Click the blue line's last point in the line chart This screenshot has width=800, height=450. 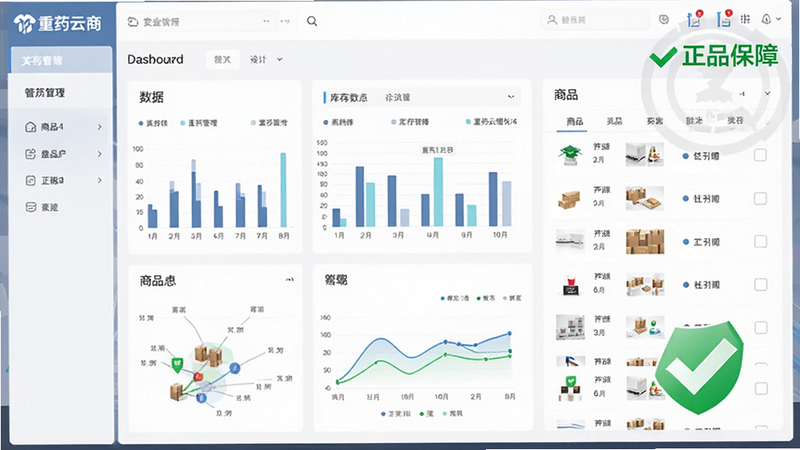(509, 334)
